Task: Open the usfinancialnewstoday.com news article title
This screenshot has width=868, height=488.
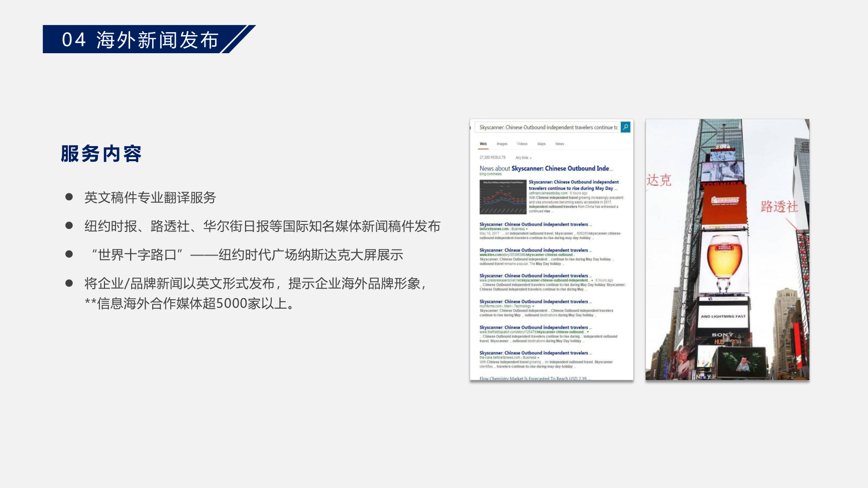Action: coord(574,185)
